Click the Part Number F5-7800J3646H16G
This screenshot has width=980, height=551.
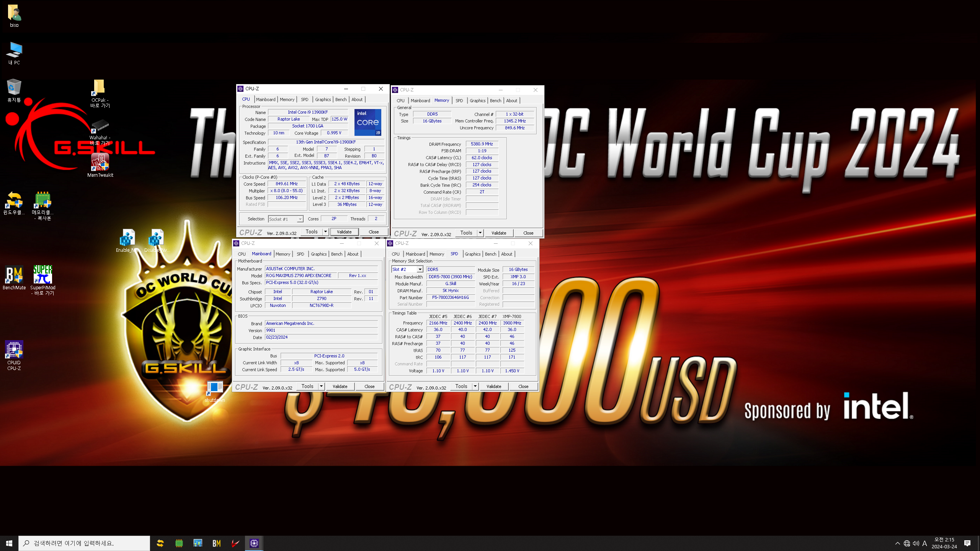pos(450,298)
